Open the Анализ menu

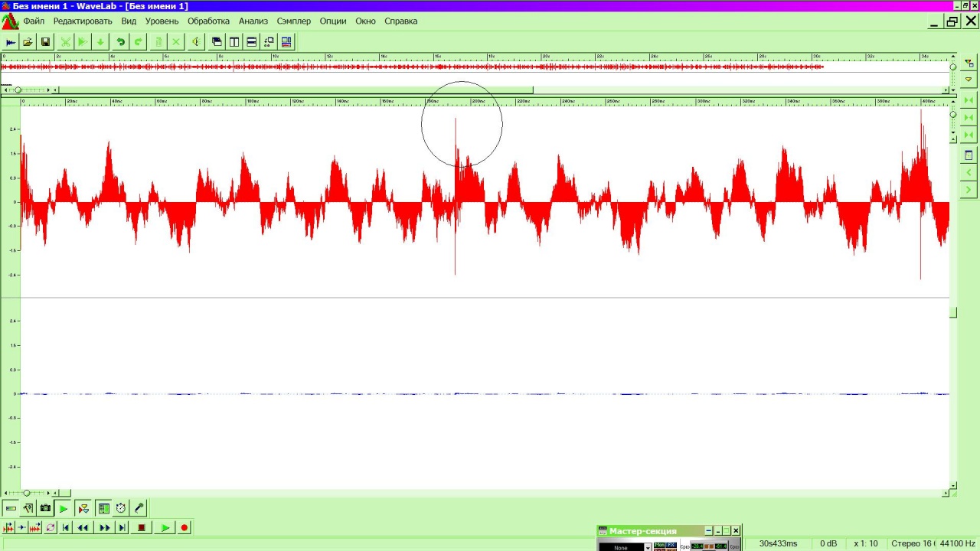click(253, 21)
